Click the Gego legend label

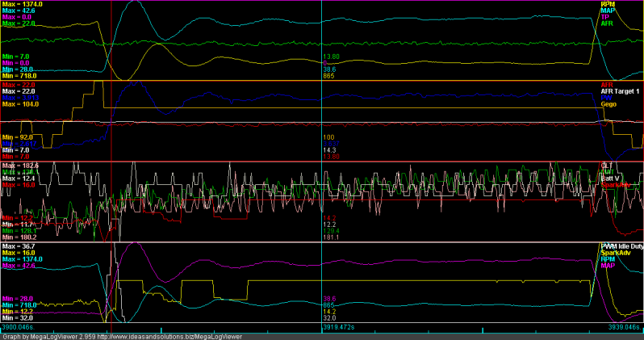click(608, 104)
